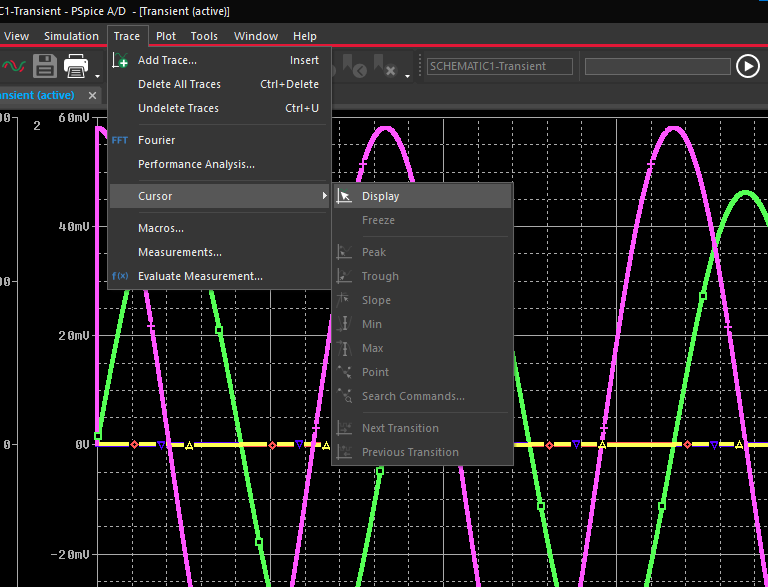Click the Print icon

pyautogui.click(x=76, y=66)
